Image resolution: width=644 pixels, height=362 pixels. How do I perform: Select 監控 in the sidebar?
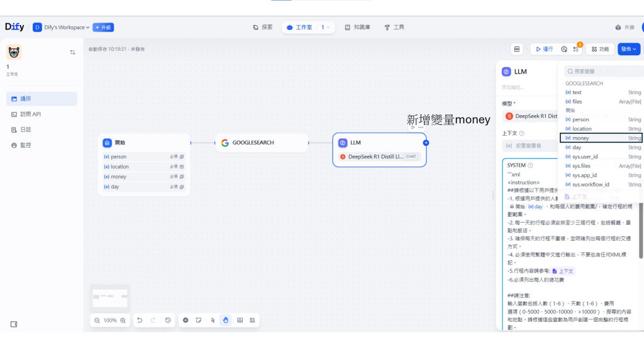pos(42,145)
